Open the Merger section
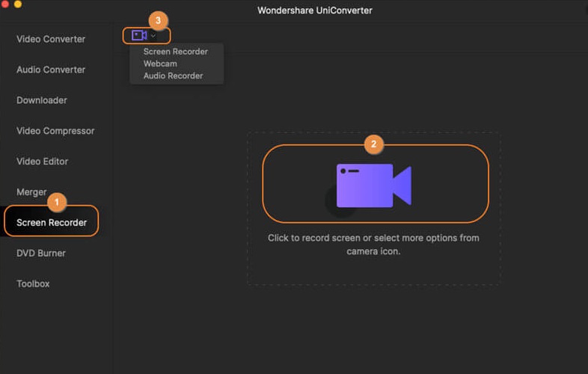 (x=31, y=192)
